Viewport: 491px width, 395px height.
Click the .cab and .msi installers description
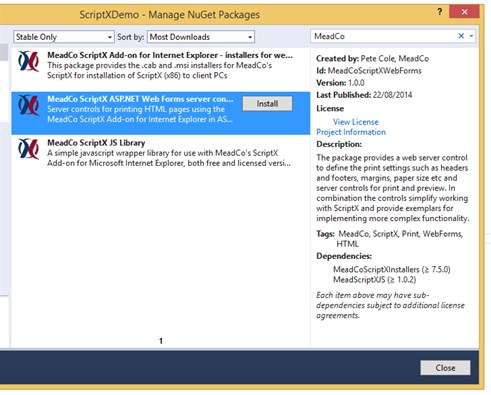(x=159, y=70)
